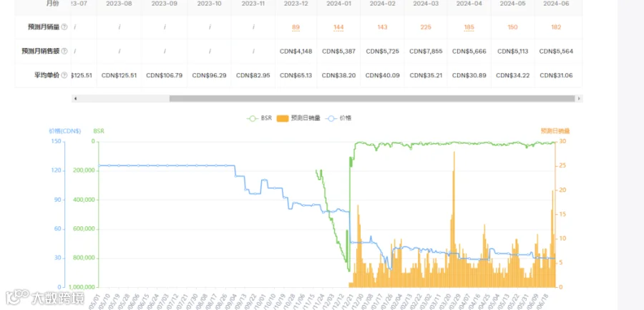The image size is (644, 310).
Task: Select the 2024-04 month column header
Action: 469,4
